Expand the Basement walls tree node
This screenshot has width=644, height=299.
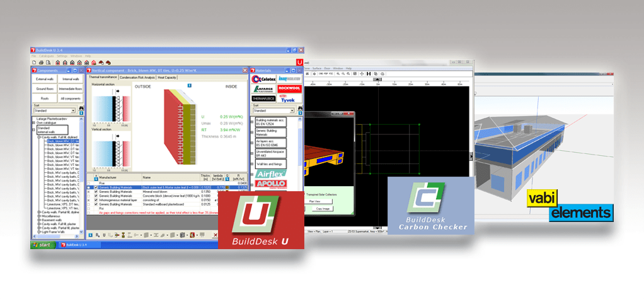pyautogui.click(x=39, y=220)
